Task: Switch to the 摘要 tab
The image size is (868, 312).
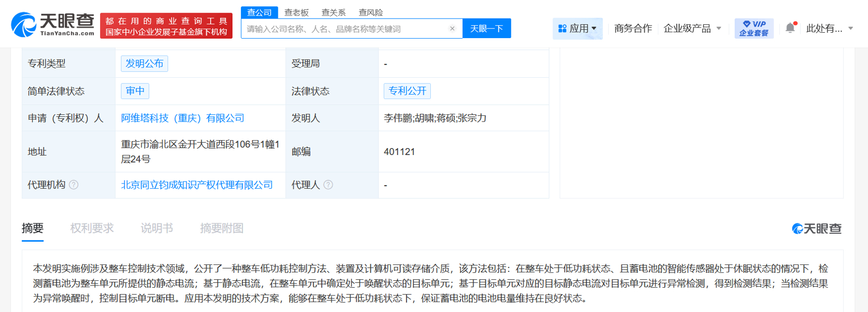Action: tap(32, 228)
